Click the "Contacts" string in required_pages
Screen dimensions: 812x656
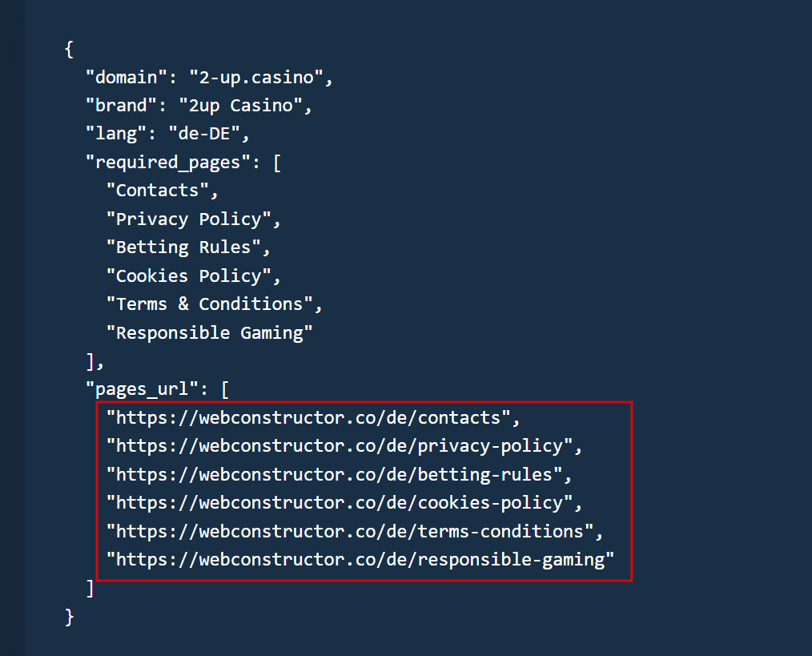tap(157, 190)
